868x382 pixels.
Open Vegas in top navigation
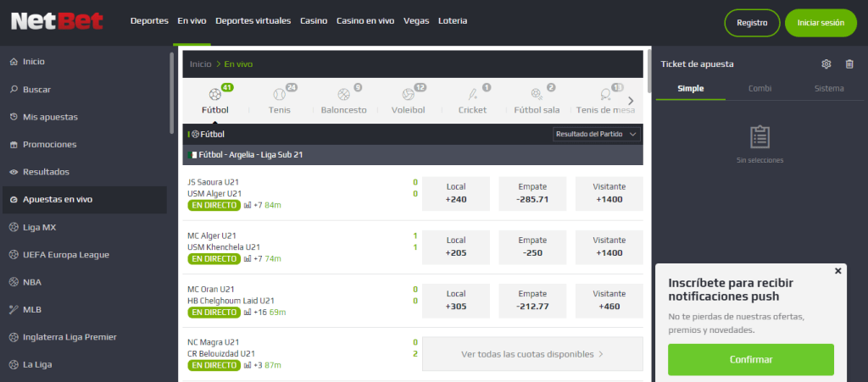416,21
